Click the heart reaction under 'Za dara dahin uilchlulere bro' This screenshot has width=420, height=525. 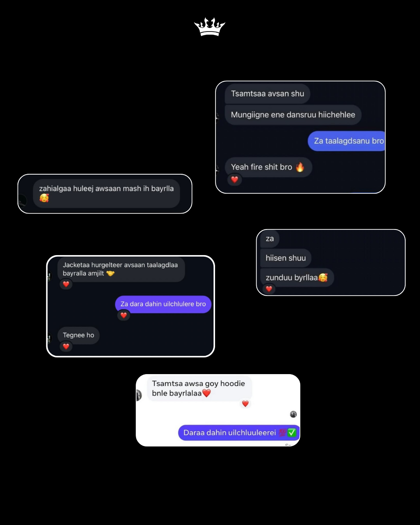point(124,315)
